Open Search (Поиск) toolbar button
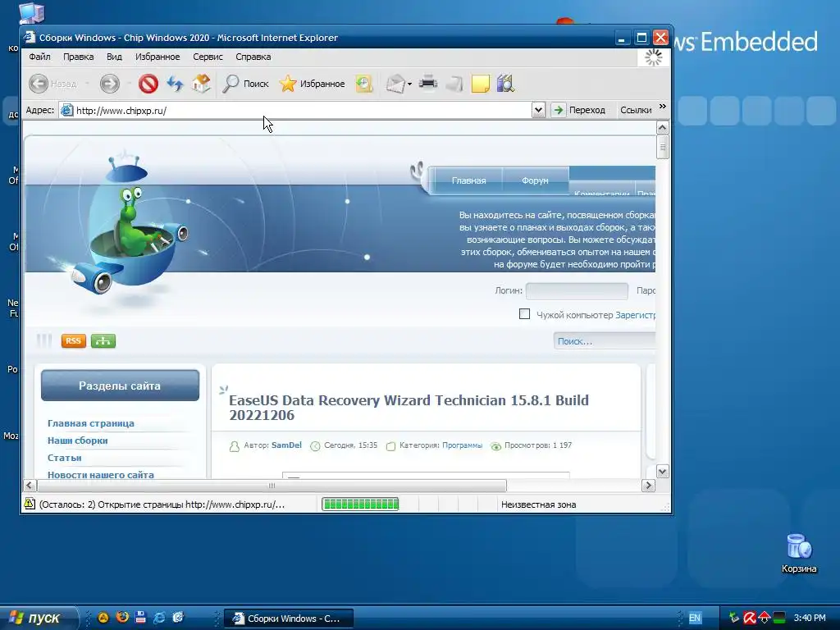The image size is (840, 630). click(x=246, y=84)
